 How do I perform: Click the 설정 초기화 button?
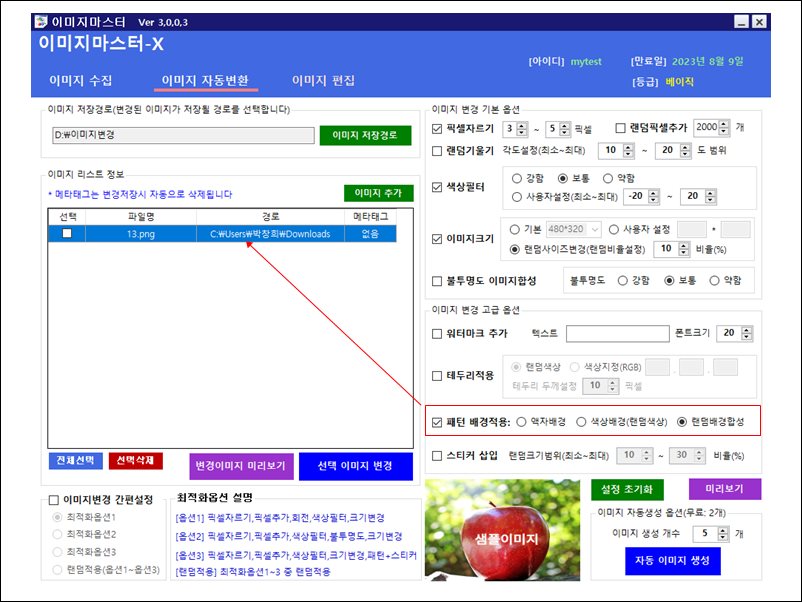pyautogui.click(x=627, y=489)
